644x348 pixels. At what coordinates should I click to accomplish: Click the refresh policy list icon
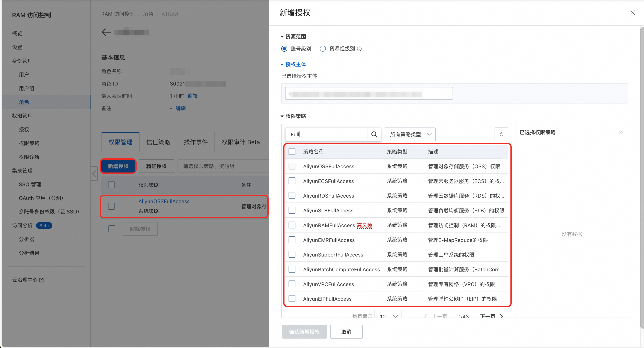point(501,134)
